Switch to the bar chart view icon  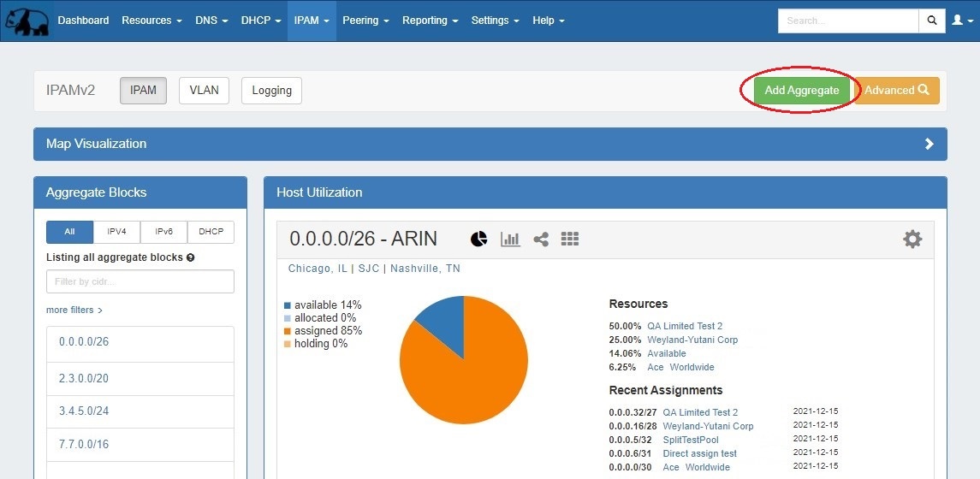point(510,239)
